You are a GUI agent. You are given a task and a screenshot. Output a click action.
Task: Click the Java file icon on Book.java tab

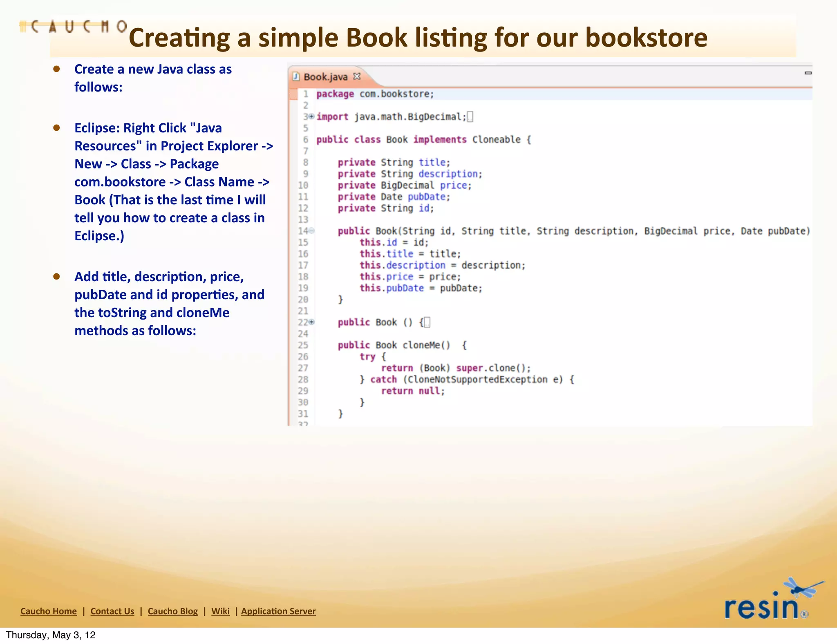pos(296,76)
